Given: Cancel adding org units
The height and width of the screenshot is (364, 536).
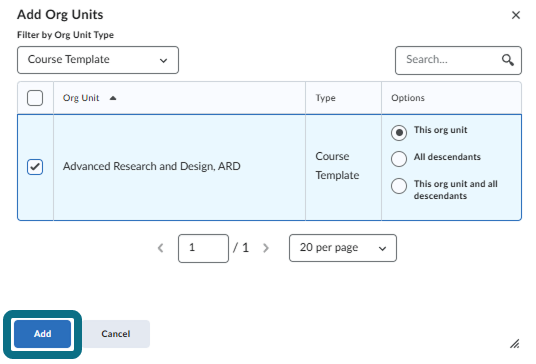Looking at the screenshot, I should (116, 334).
